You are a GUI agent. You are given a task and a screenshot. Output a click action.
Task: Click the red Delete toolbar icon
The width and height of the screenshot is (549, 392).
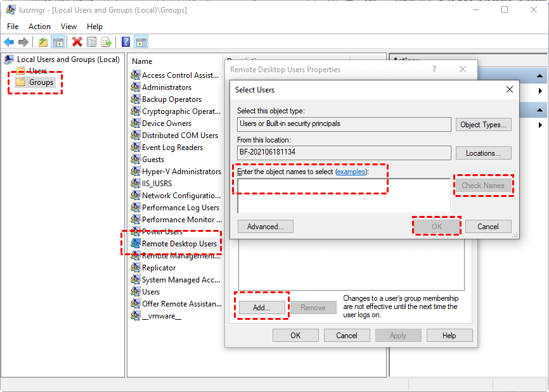(x=77, y=42)
